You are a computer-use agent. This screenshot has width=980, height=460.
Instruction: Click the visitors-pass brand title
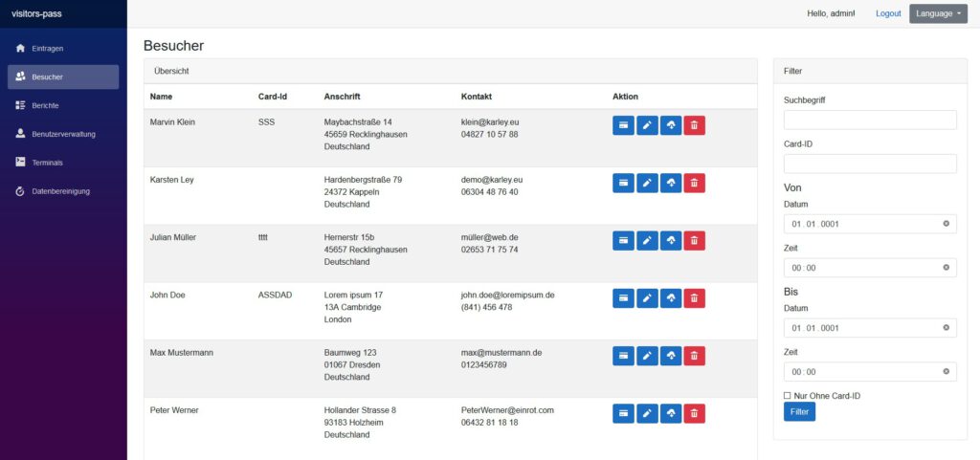pos(36,13)
